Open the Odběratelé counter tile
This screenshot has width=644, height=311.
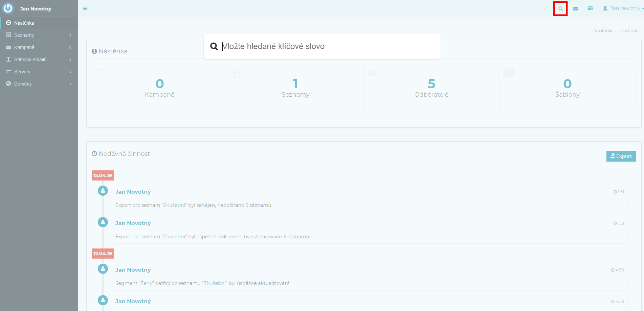(x=431, y=88)
